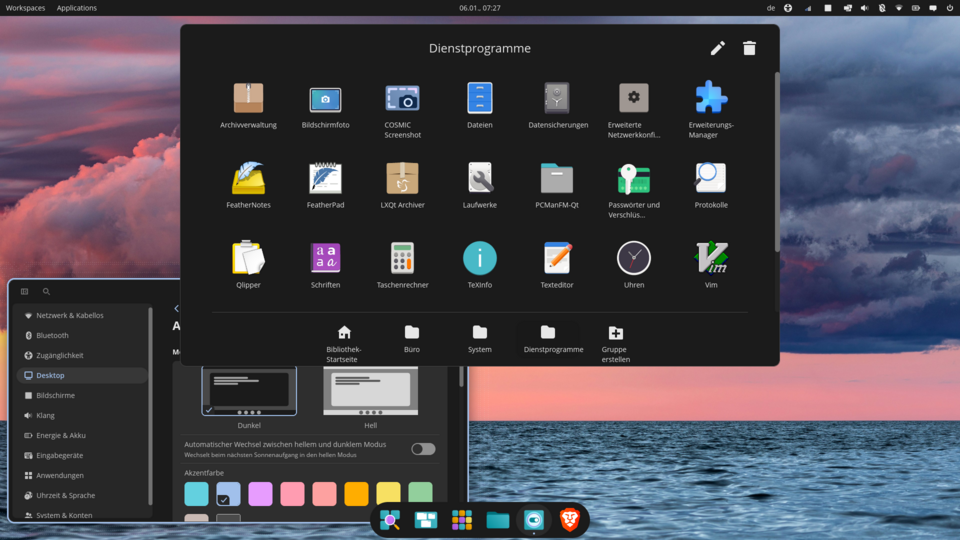
Task: Switch to the Büro app group
Action: [x=412, y=338]
